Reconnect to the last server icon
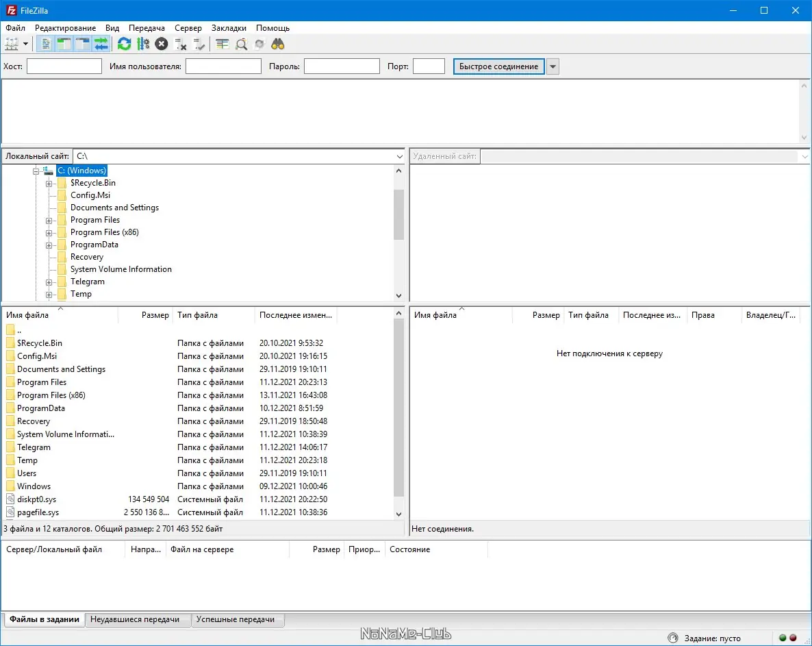This screenshot has width=812, height=646. pos(199,45)
